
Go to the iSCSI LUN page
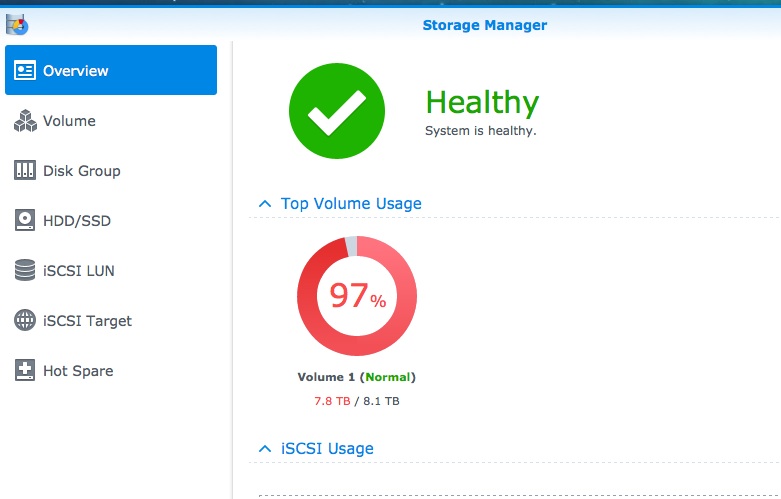coord(79,270)
